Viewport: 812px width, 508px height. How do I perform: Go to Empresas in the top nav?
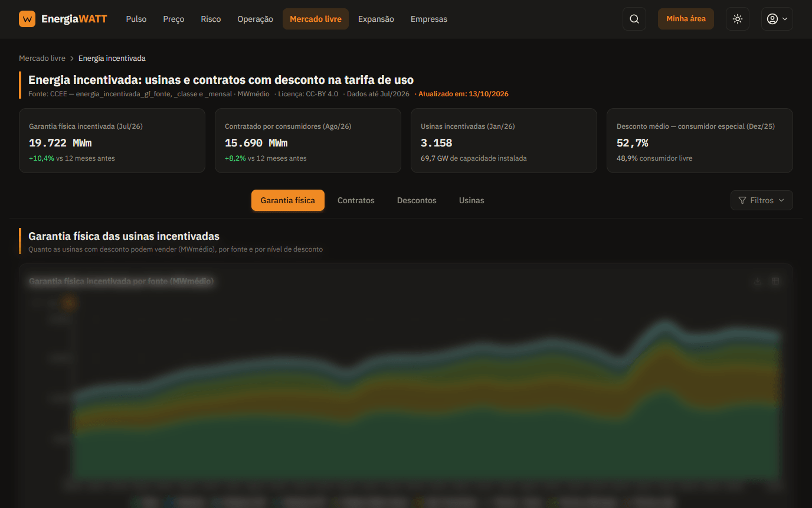[x=429, y=19]
